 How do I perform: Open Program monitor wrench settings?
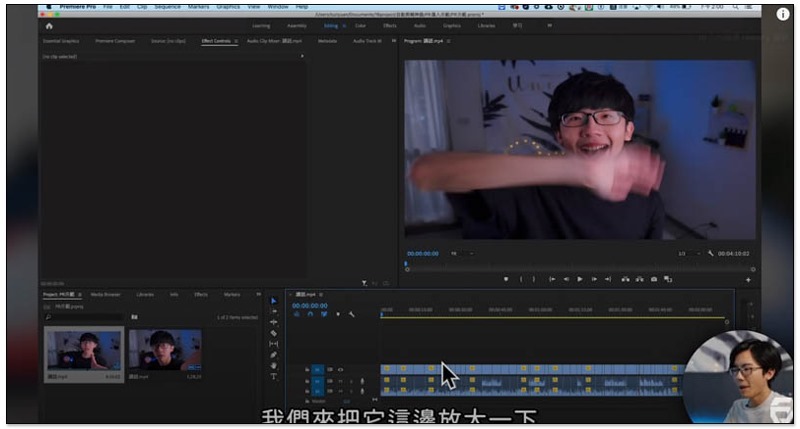709,253
